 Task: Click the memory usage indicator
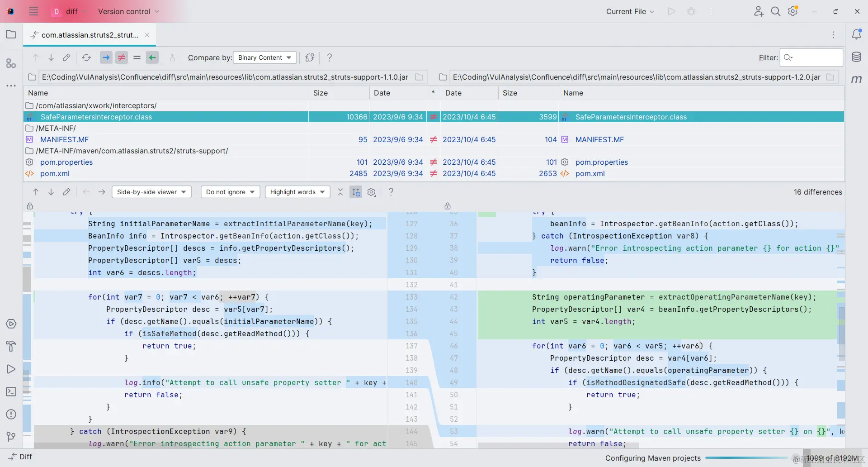pyautogui.click(x=832, y=458)
